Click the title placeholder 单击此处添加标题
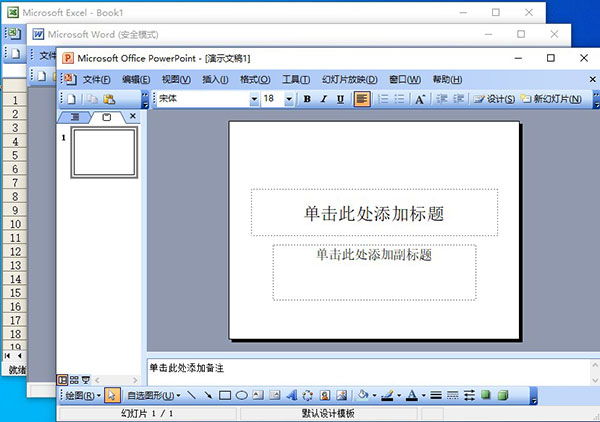Image resolution: width=600 pixels, height=422 pixels. (374, 213)
